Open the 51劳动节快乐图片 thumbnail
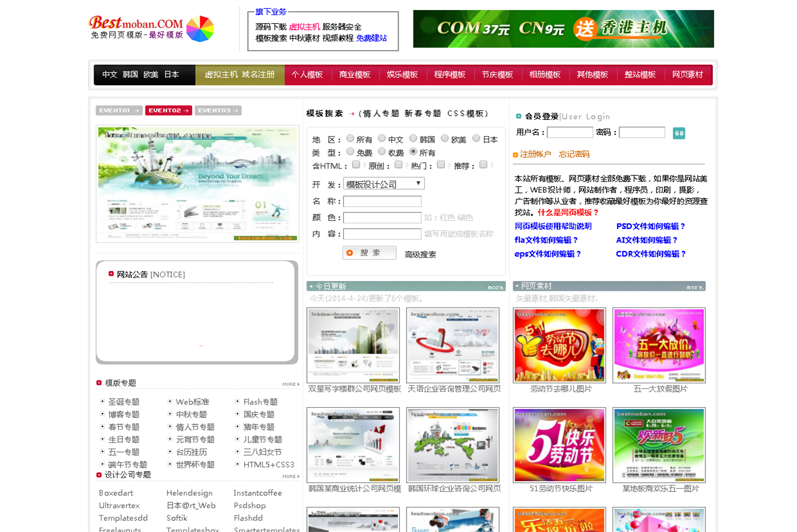Screen dimensions: 797x532 click(x=560, y=445)
